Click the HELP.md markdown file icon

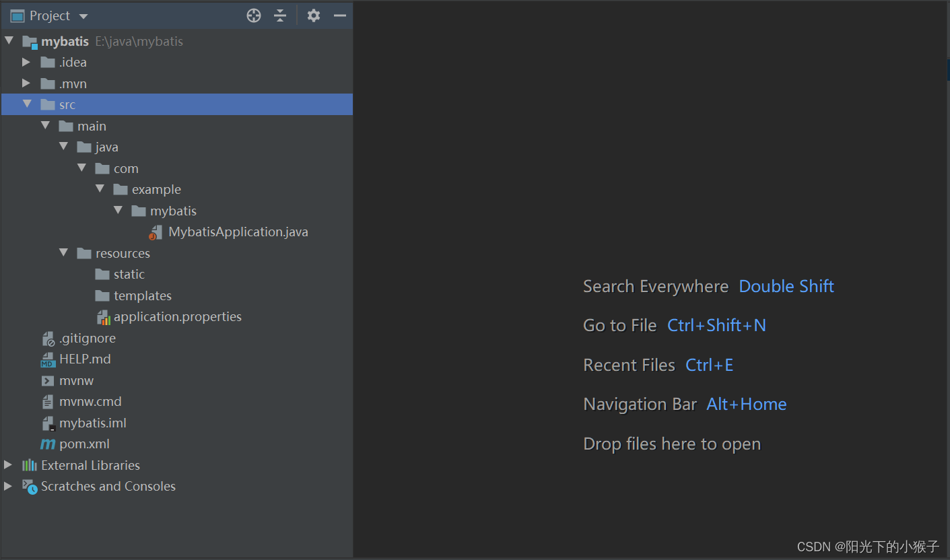tap(48, 359)
